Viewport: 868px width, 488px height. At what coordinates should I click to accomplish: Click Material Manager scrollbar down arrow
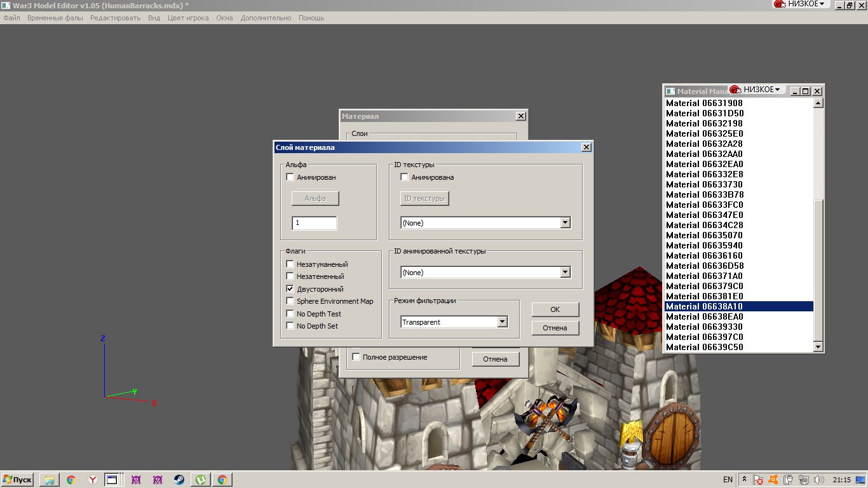818,347
